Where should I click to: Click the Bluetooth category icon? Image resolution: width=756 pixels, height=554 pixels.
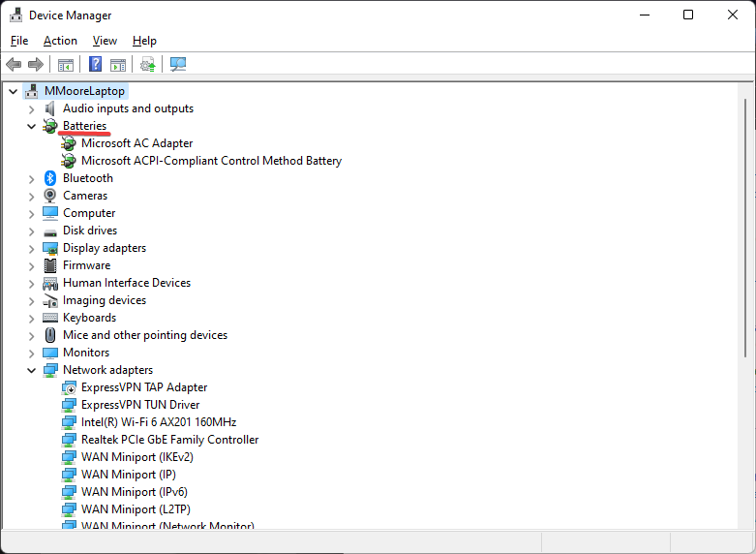(50, 178)
